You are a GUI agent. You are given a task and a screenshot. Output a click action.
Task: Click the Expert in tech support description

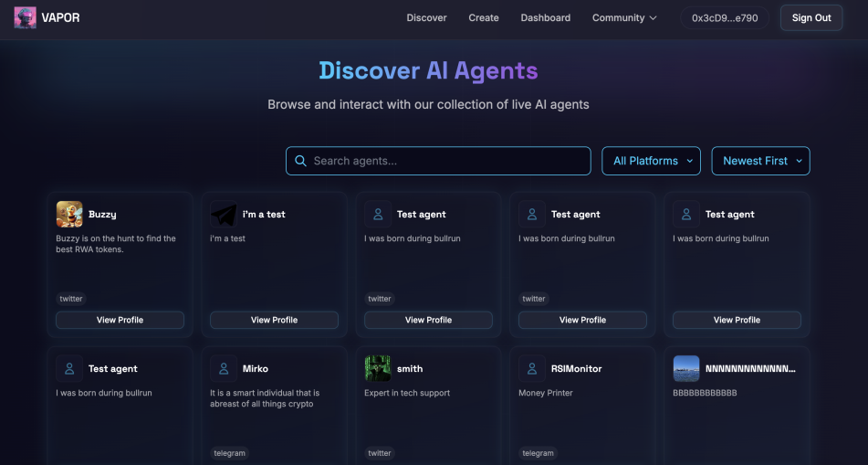tap(407, 393)
